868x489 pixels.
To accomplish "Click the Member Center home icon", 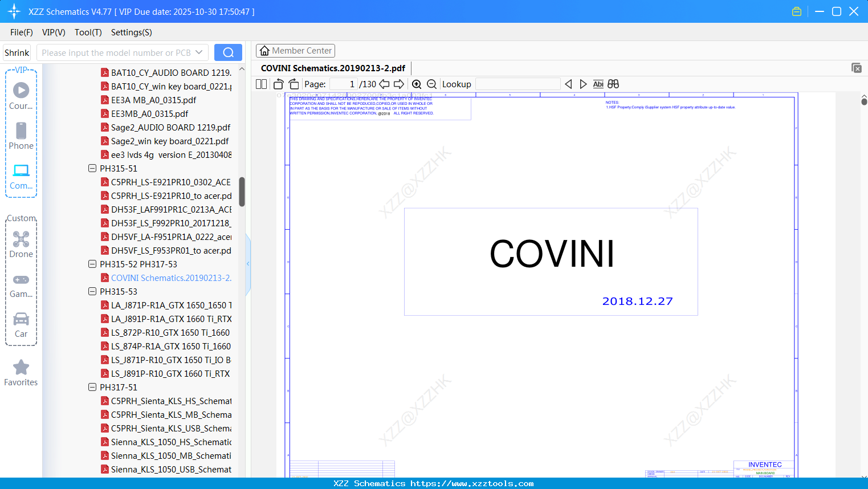I will point(264,51).
